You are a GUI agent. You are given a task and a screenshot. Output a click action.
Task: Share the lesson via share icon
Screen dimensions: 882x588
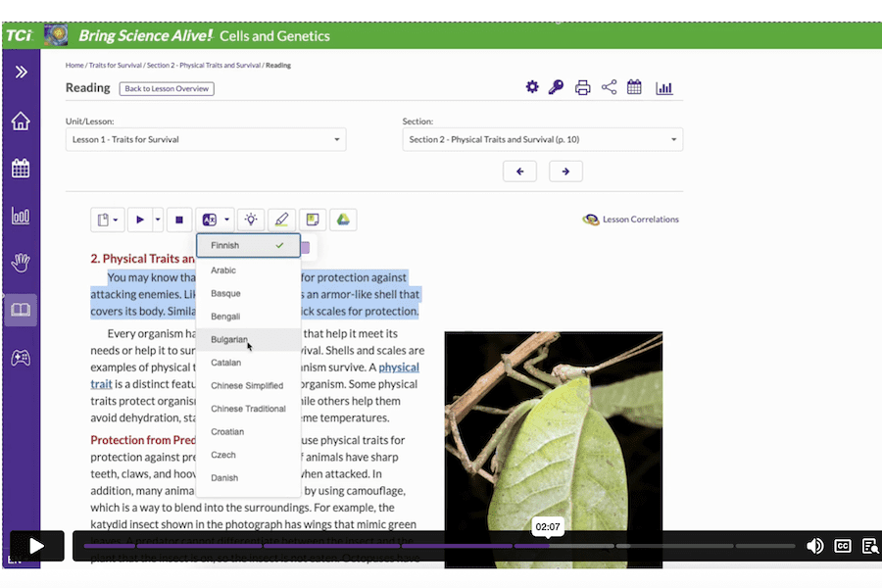[609, 87]
